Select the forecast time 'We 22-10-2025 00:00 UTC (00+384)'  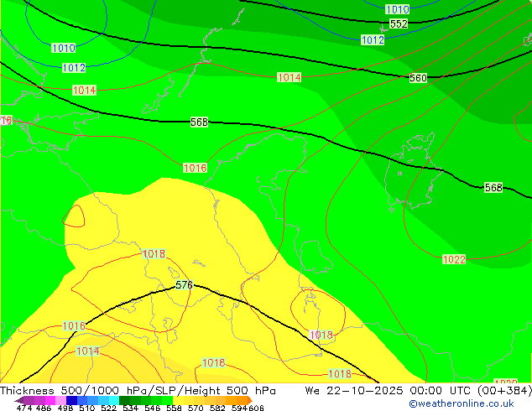418,391
